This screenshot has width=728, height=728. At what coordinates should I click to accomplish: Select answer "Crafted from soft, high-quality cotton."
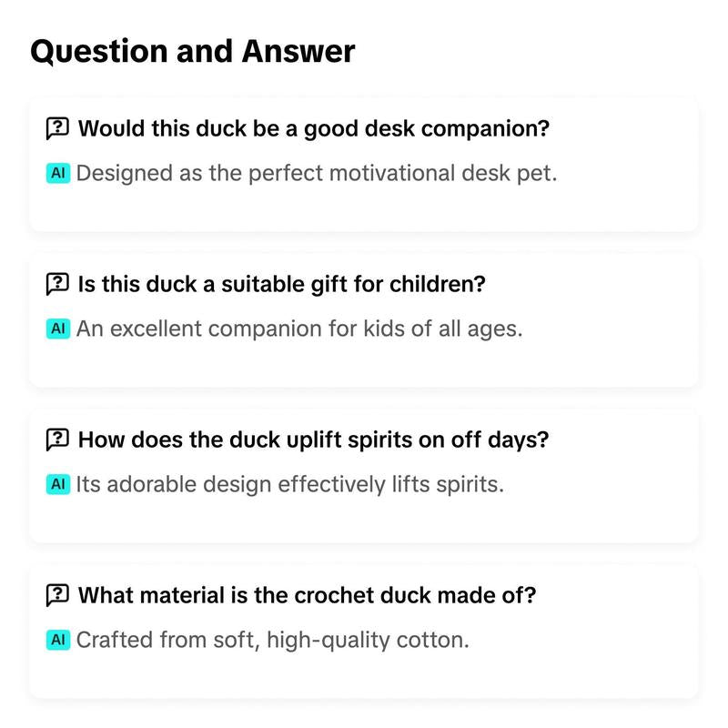pyautogui.click(x=273, y=640)
